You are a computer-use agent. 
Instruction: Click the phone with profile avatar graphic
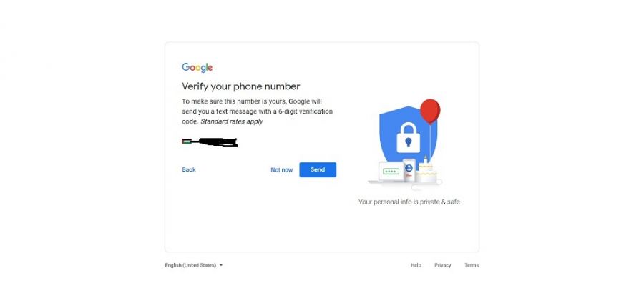click(x=409, y=170)
